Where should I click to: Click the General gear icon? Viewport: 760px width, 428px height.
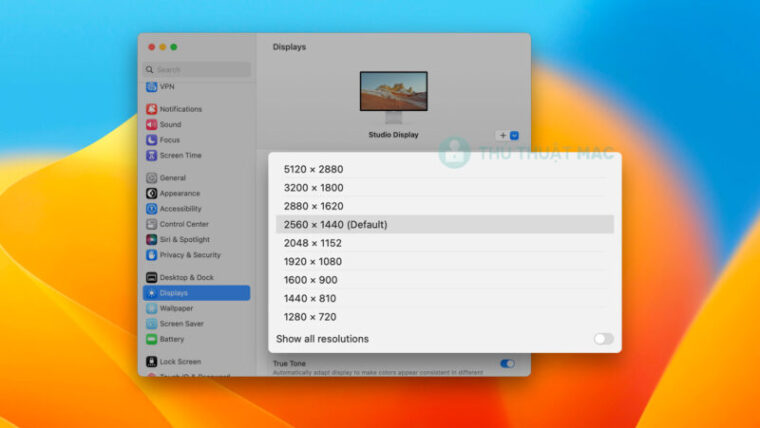[152, 178]
